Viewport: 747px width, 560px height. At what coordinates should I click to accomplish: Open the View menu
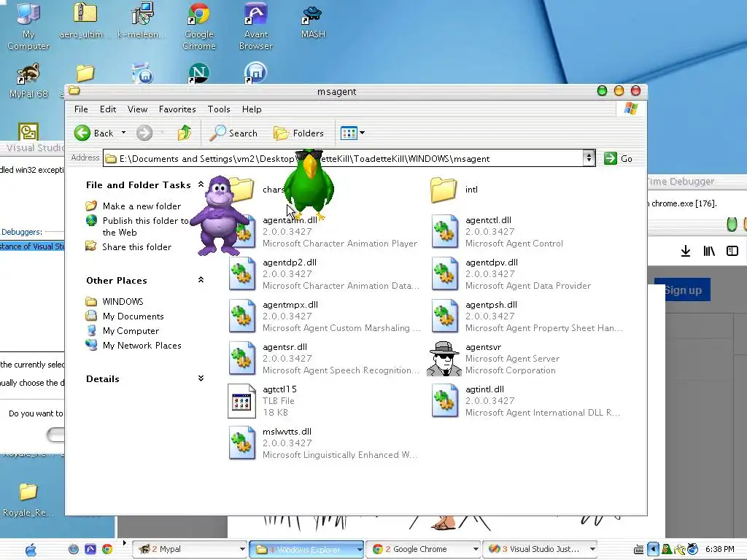[x=137, y=109]
